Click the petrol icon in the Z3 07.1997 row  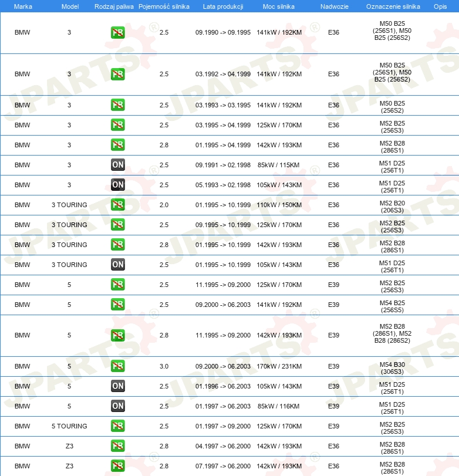[x=118, y=466]
